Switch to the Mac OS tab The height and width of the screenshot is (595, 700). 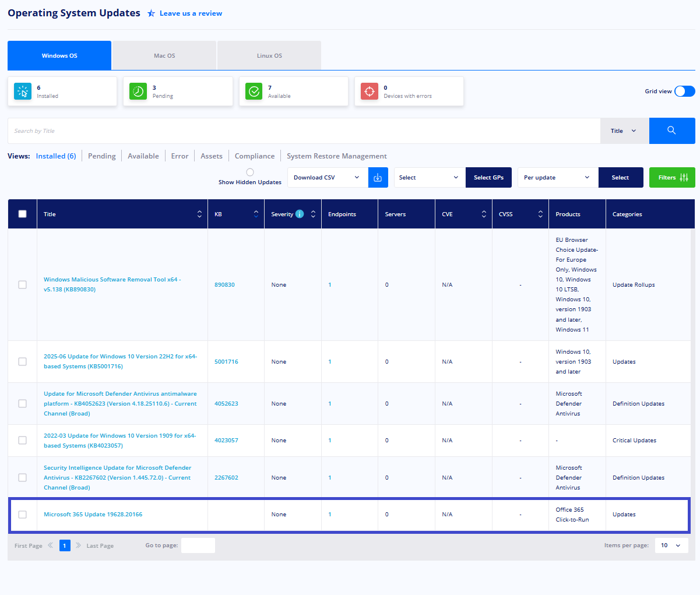tap(164, 56)
